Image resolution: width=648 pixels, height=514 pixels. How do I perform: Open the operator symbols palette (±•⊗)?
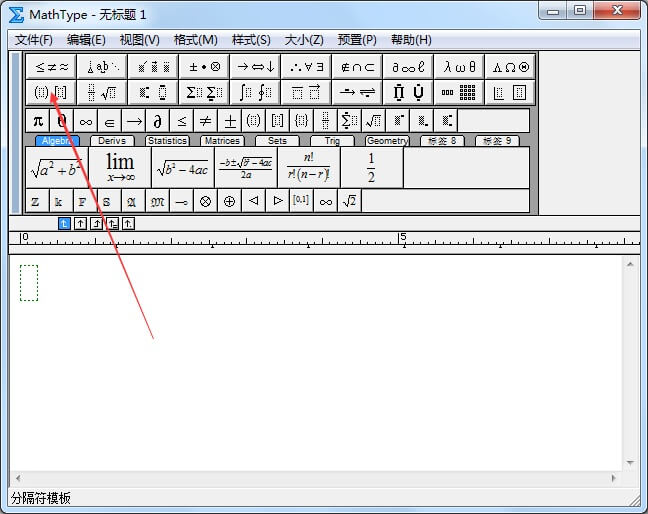(204, 67)
